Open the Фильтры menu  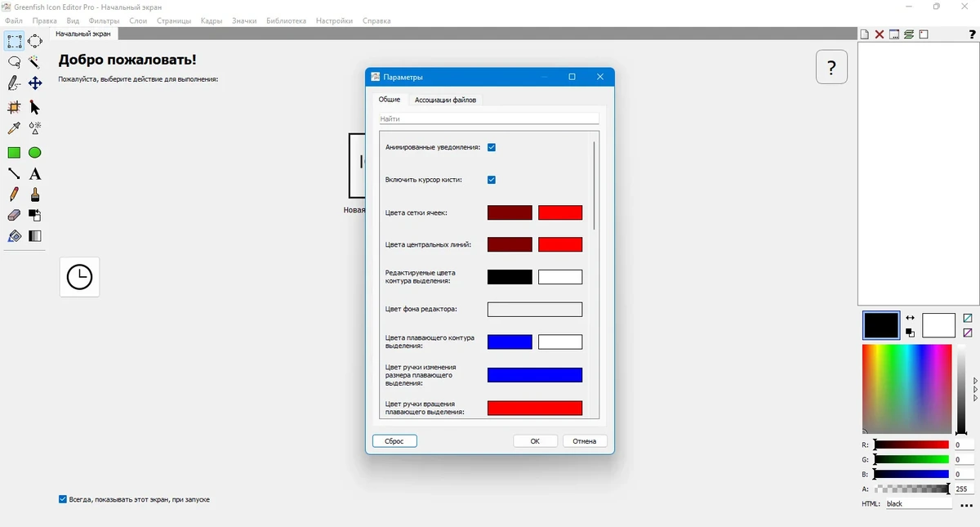(x=104, y=20)
